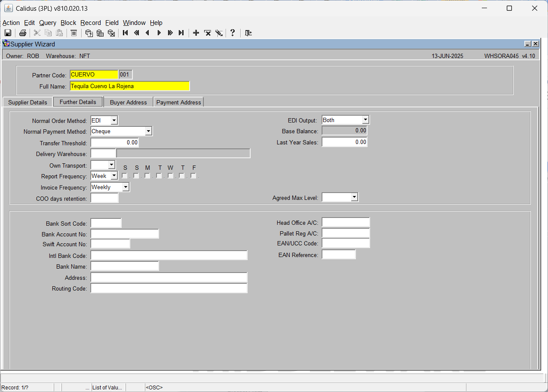
Task: Open EDI Output dropdown
Action: point(365,120)
